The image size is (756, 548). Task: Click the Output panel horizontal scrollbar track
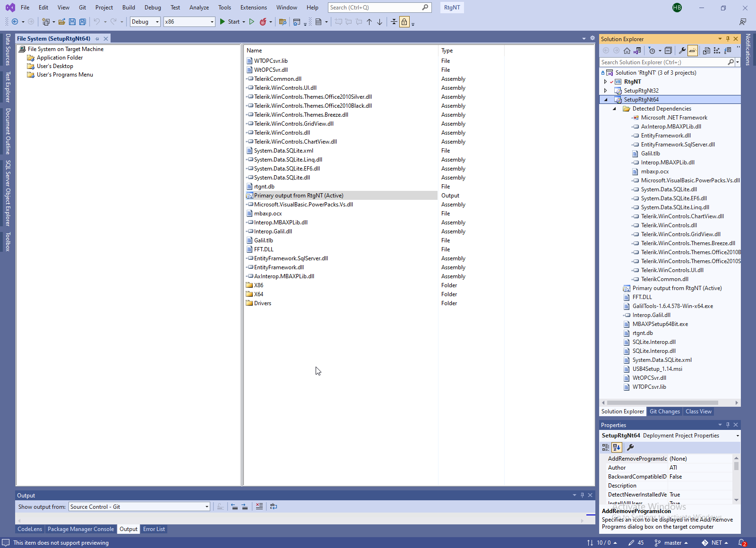300,521
